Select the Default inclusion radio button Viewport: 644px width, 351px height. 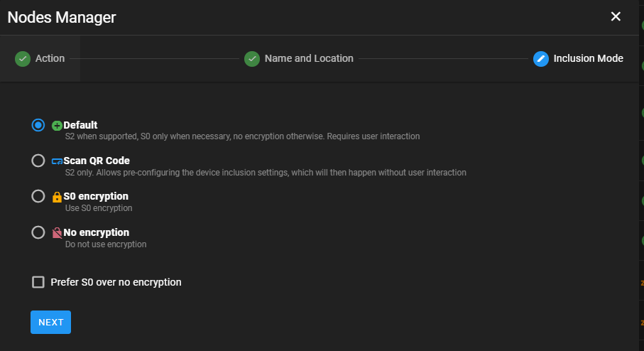pyautogui.click(x=38, y=125)
